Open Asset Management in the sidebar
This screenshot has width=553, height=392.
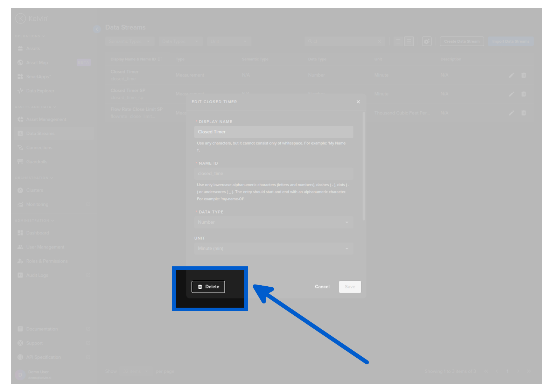coord(46,119)
